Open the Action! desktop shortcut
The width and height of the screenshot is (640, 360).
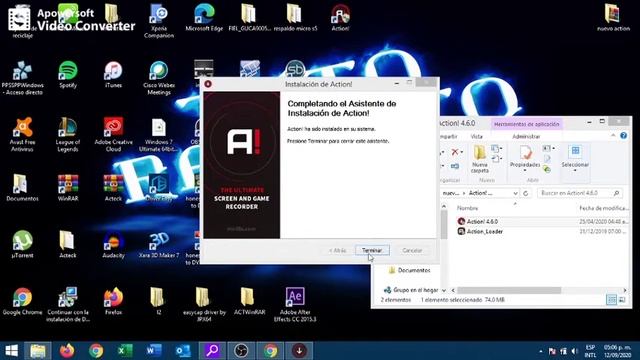tap(340, 18)
